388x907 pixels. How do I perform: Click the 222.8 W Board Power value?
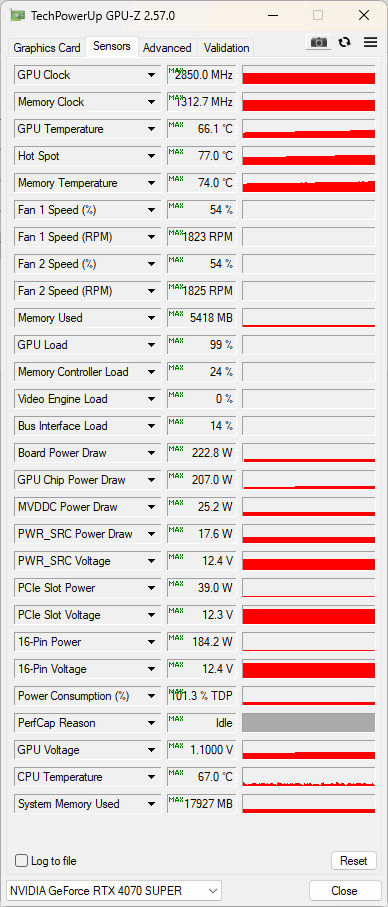pos(201,453)
